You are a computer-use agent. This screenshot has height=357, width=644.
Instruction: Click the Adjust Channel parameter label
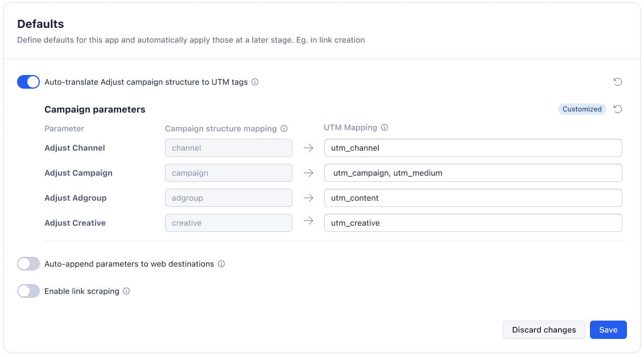[x=75, y=148]
